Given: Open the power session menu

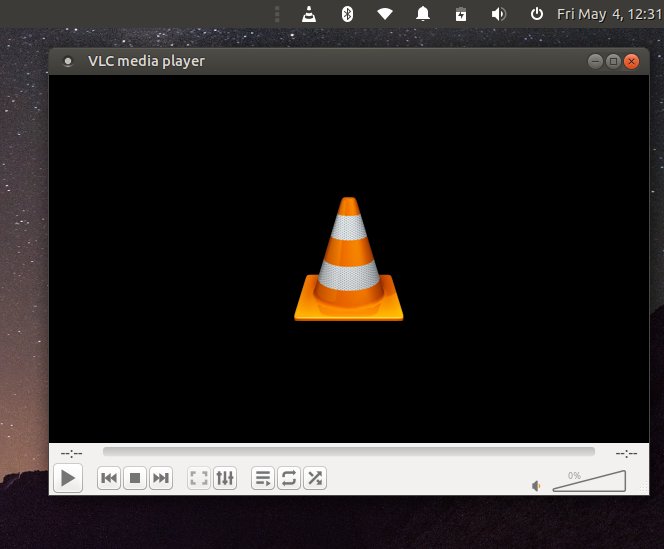Looking at the screenshot, I should [x=537, y=14].
